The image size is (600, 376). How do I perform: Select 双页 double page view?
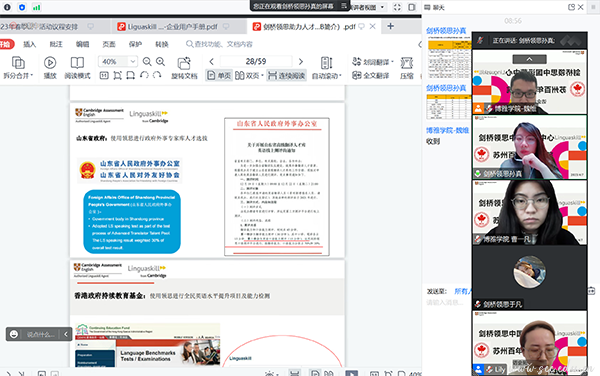point(249,75)
